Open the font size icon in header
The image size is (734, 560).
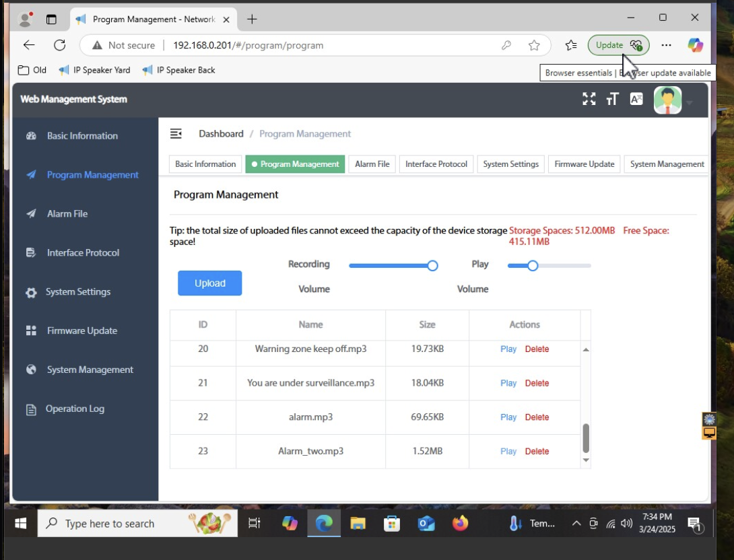click(612, 99)
